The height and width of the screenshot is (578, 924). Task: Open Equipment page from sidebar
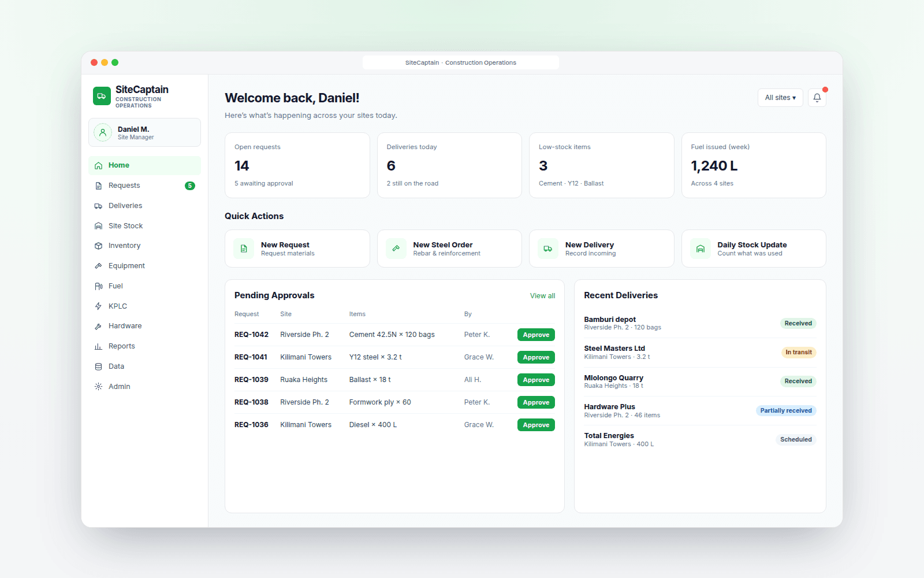[x=144, y=266]
